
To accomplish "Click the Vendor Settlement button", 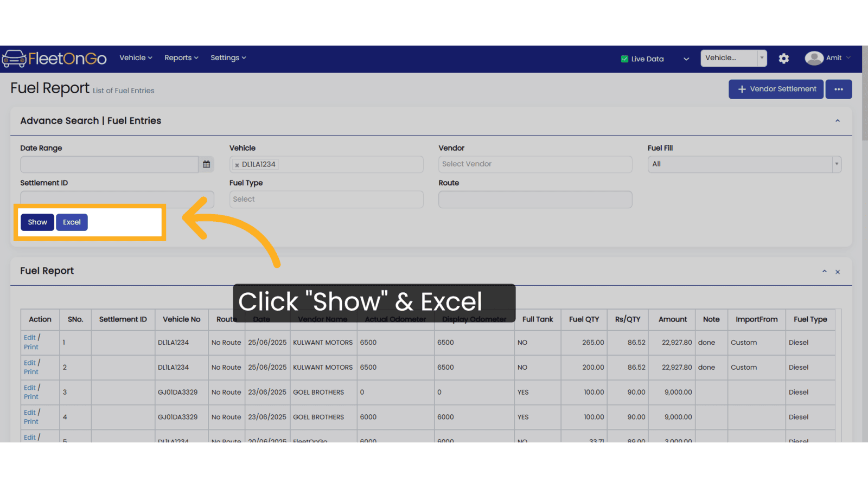I will click(776, 89).
